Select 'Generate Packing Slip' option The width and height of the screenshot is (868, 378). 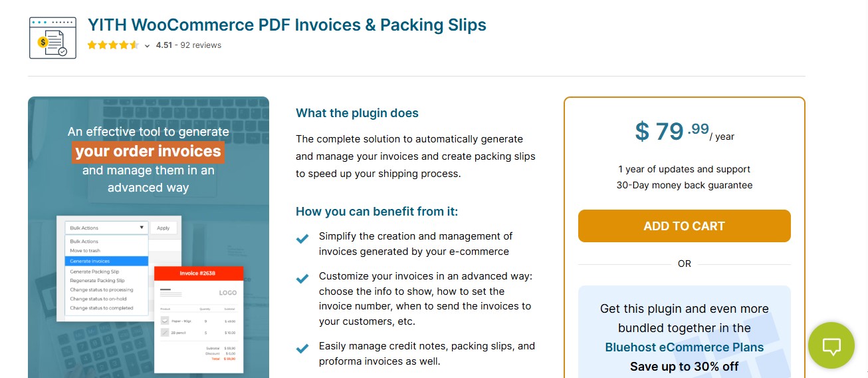pos(95,272)
